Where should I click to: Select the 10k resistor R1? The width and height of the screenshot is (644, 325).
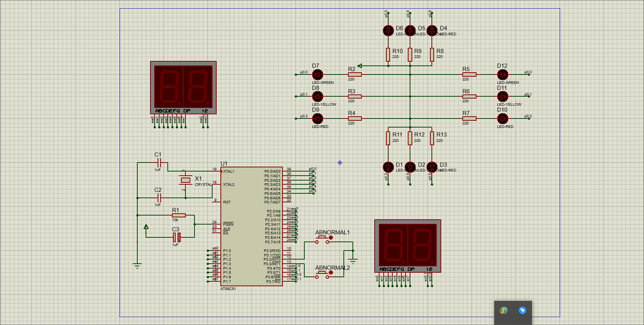(x=179, y=215)
